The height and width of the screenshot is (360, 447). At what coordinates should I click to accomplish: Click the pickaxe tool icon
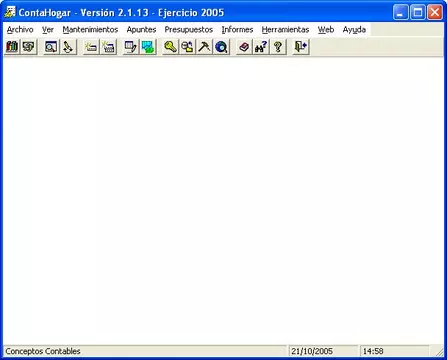[204, 47]
